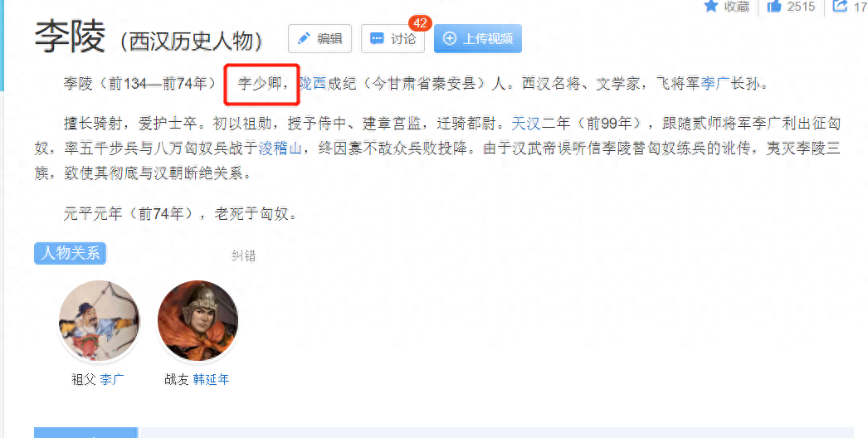
Task: Click the 李广 name under 祖父
Action: 112,379
